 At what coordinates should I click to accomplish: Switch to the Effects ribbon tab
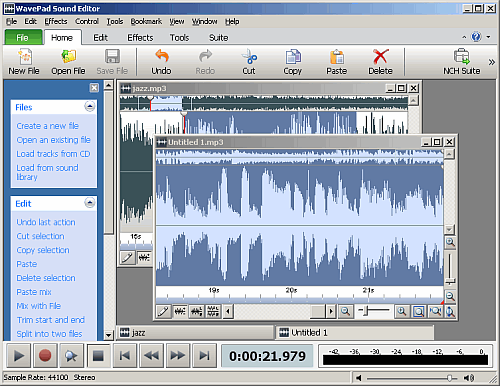140,38
